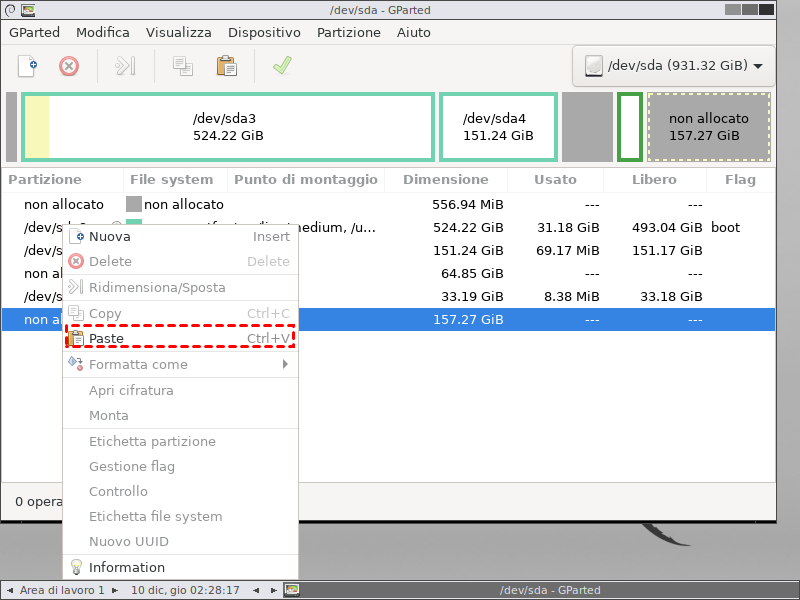
Task: Choose Paste in the context menu
Action: point(180,338)
